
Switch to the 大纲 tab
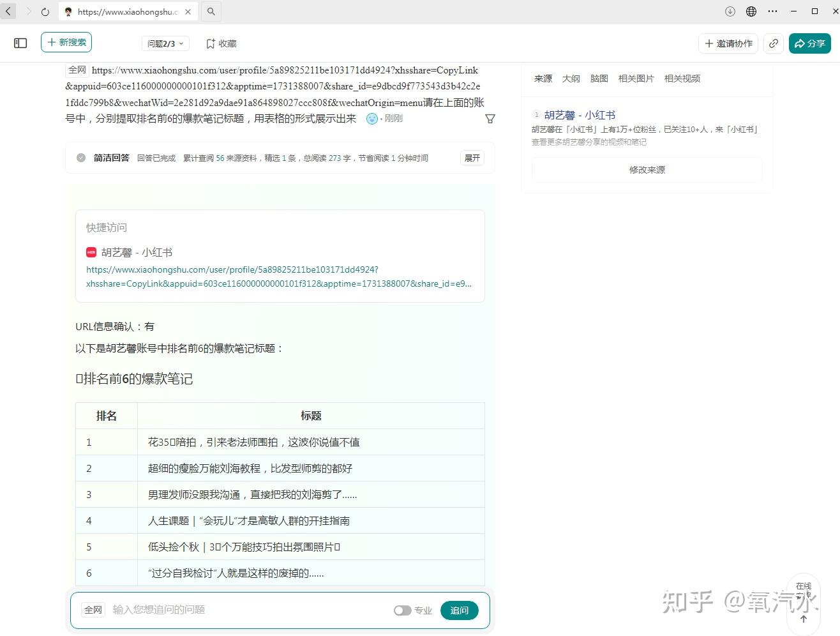click(571, 79)
